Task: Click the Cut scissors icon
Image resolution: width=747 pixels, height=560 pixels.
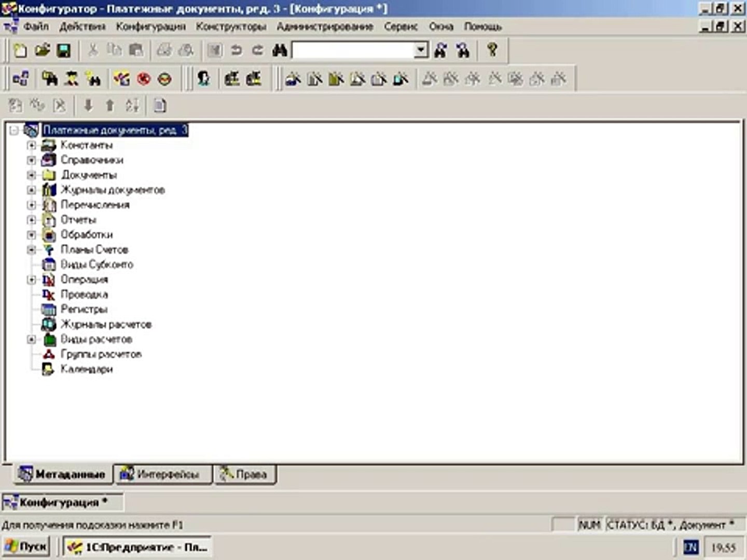Action: 93,50
